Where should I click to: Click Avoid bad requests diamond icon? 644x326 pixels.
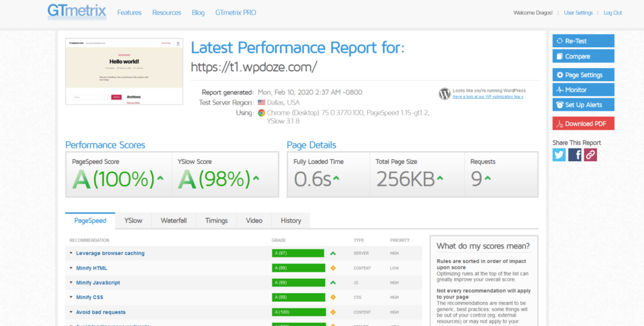click(x=333, y=312)
